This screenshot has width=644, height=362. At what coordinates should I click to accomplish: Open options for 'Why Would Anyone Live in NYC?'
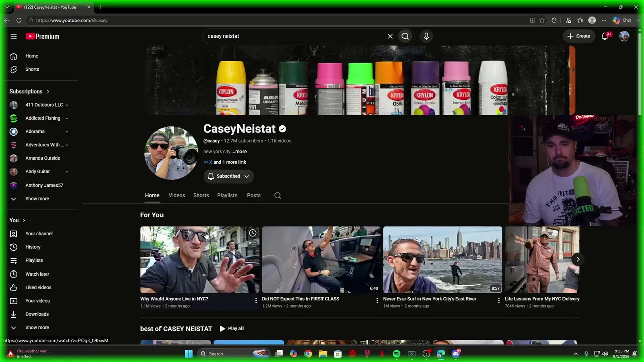click(256, 300)
